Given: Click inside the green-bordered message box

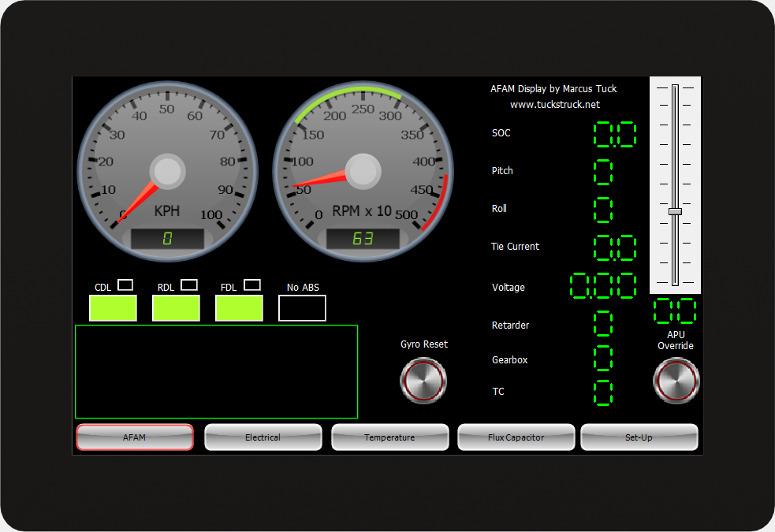Looking at the screenshot, I should point(217,371).
